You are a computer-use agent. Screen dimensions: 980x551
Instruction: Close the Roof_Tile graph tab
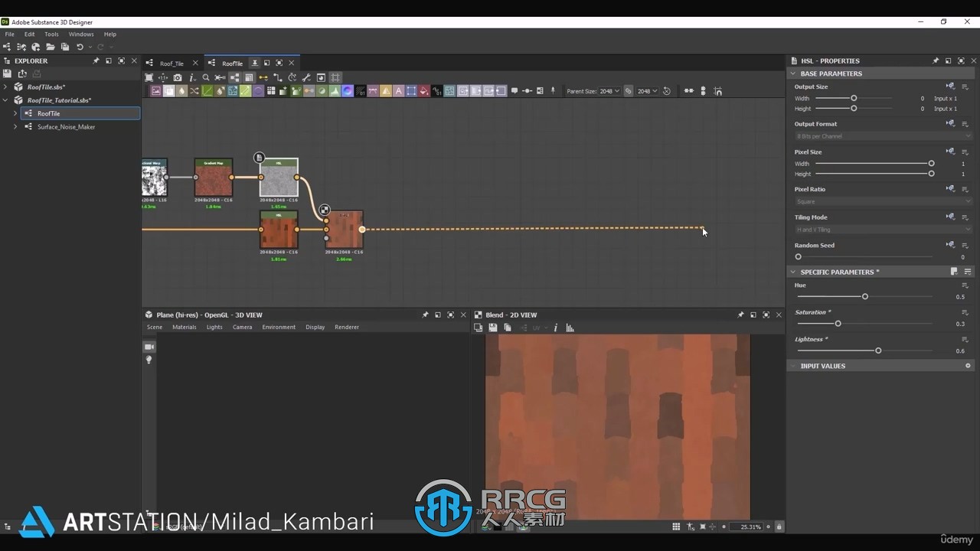tap(195, 63)
